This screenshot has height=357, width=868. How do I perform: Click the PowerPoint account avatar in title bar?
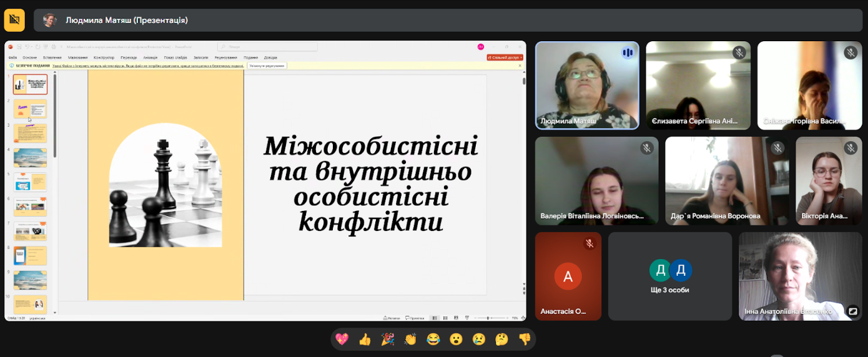pos(481,47)
